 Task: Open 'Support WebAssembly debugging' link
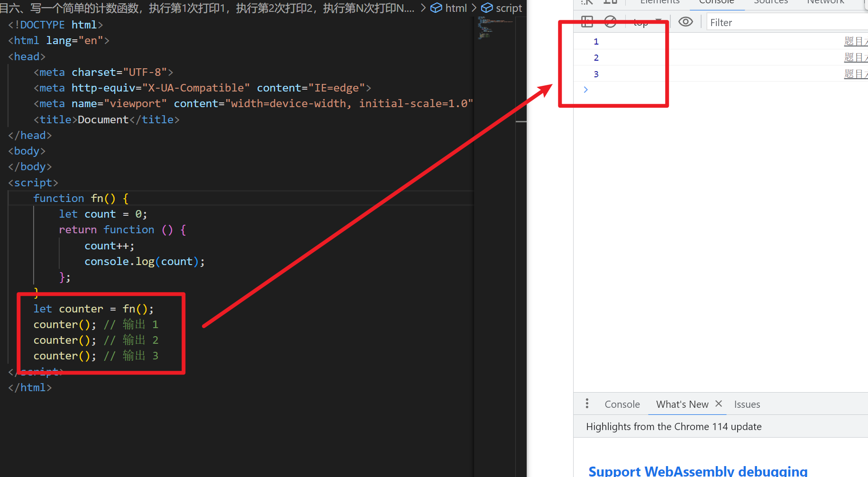click(698, 471)
